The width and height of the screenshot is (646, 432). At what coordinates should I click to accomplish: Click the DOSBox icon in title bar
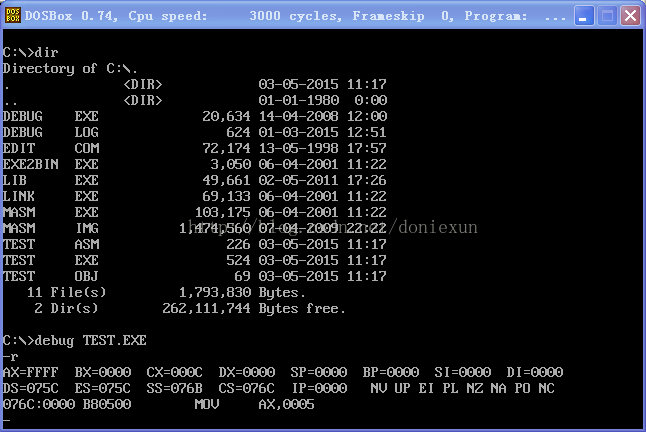pos(13,16)
